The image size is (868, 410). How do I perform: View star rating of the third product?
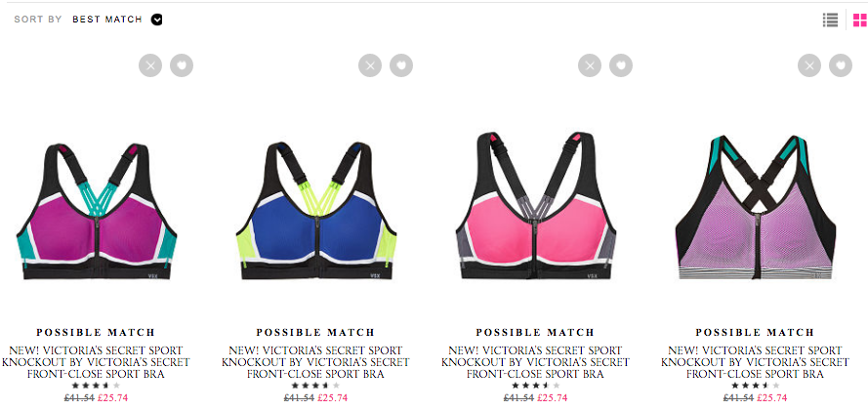(x=536, y=386)
